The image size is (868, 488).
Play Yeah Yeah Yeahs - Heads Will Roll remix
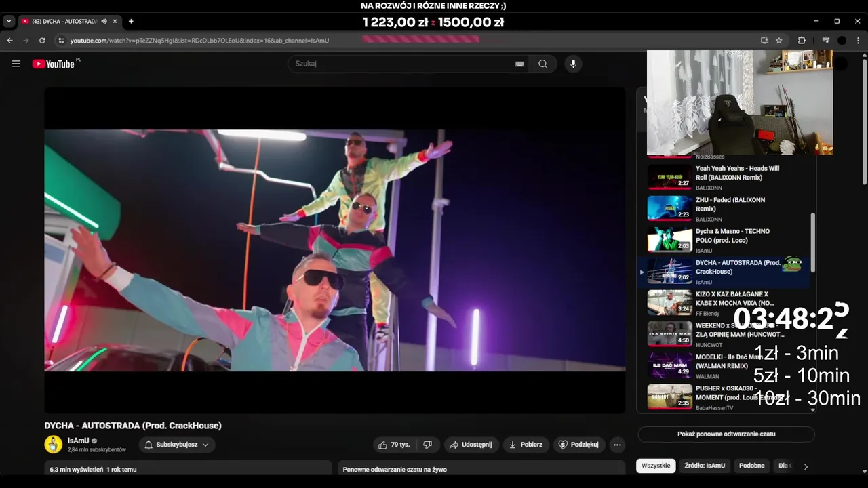(x=726, y=178)
